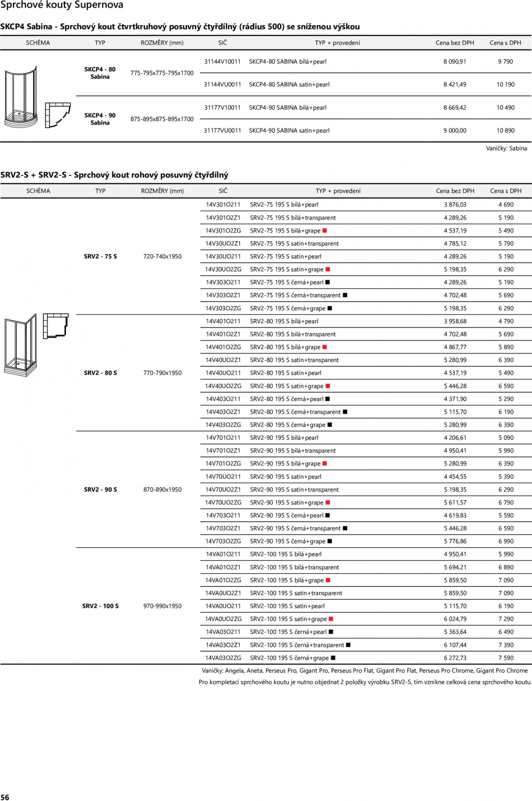Click the price 9 000,00
This screenshot has height=801, width=532.
[x=455, y=131]
